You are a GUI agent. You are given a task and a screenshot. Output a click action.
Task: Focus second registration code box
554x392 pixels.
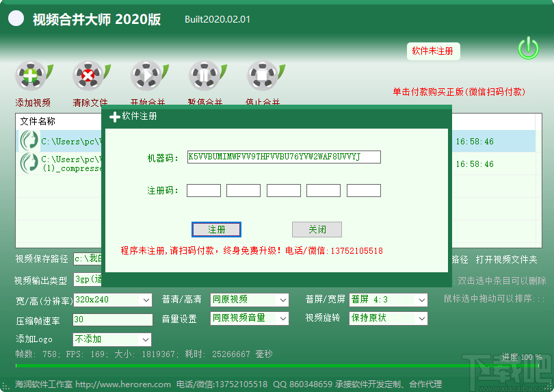pos(243,190)
